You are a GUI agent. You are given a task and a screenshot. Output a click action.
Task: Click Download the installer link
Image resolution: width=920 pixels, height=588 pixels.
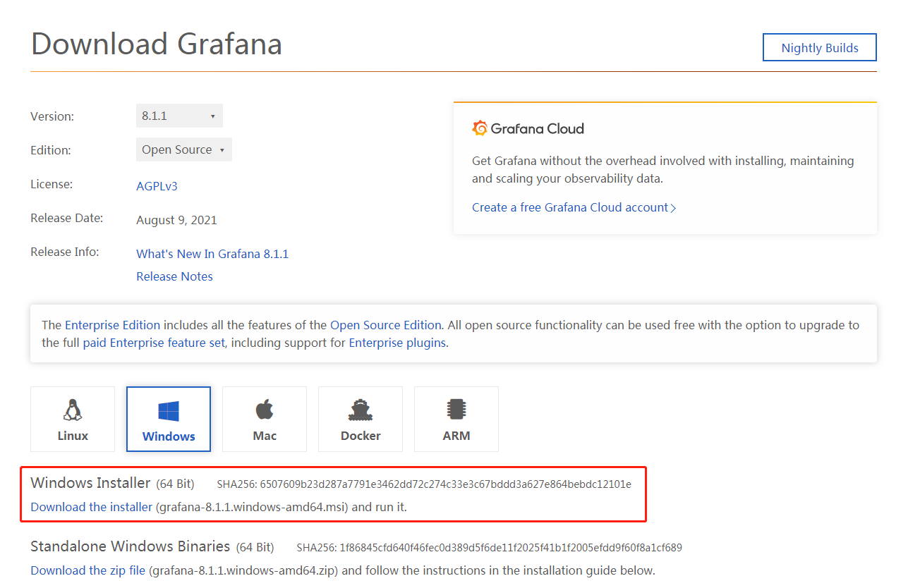(x=91, y=507)
